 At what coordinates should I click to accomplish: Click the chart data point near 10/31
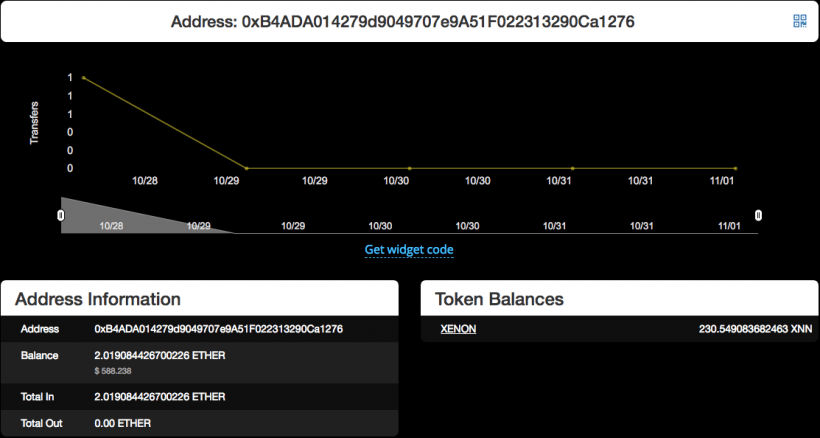[572, 168]
